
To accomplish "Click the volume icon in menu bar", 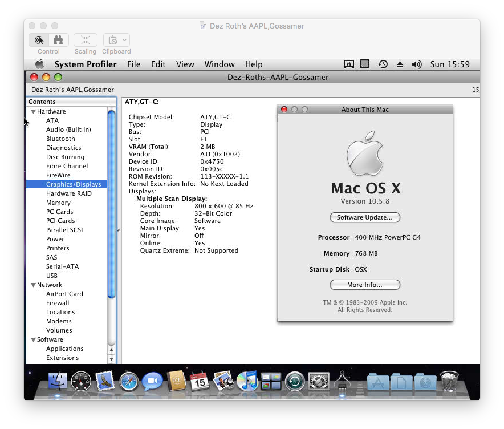I will (417, 64).
